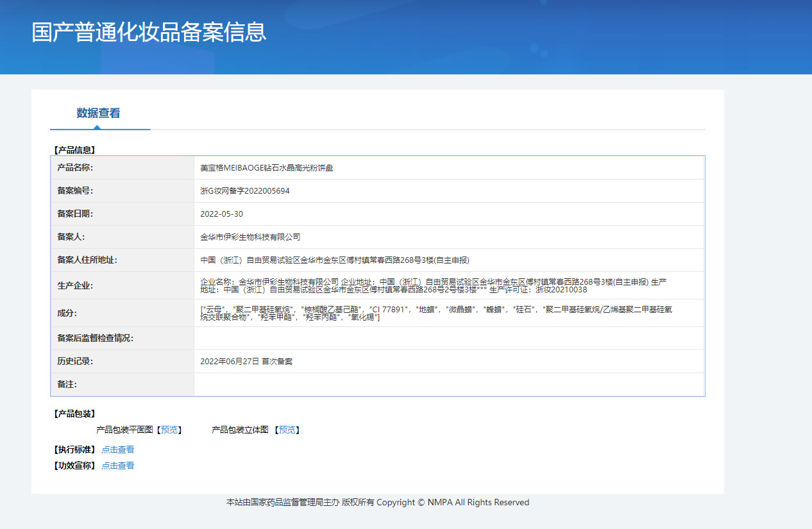Select the 数据查看 tab

(99, 113)
